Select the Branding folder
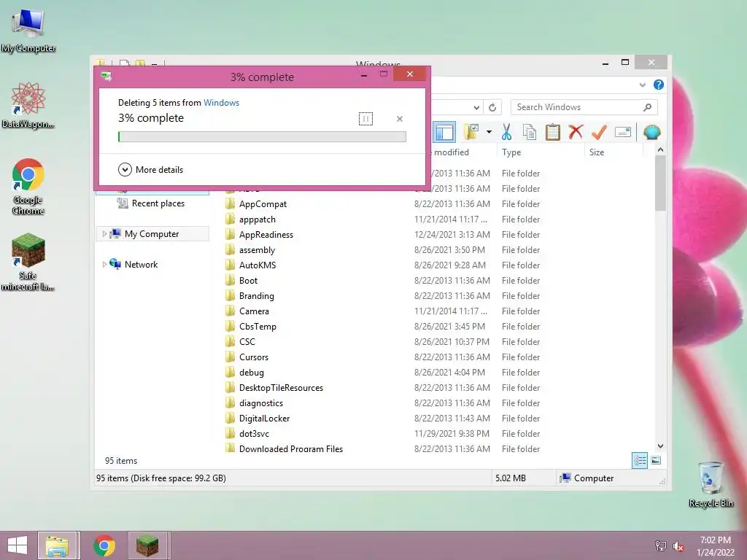 click(256, 296)
